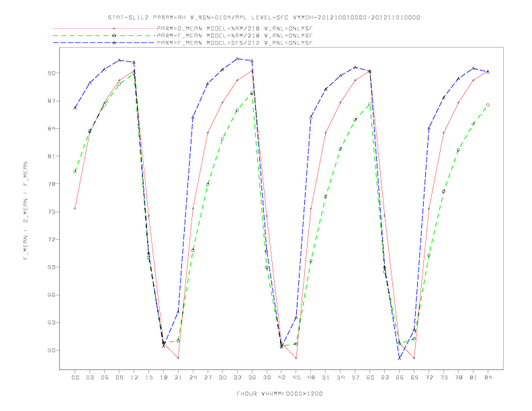Click the x-axis tick label 18
Screen dimensions: 532x411
163,377
